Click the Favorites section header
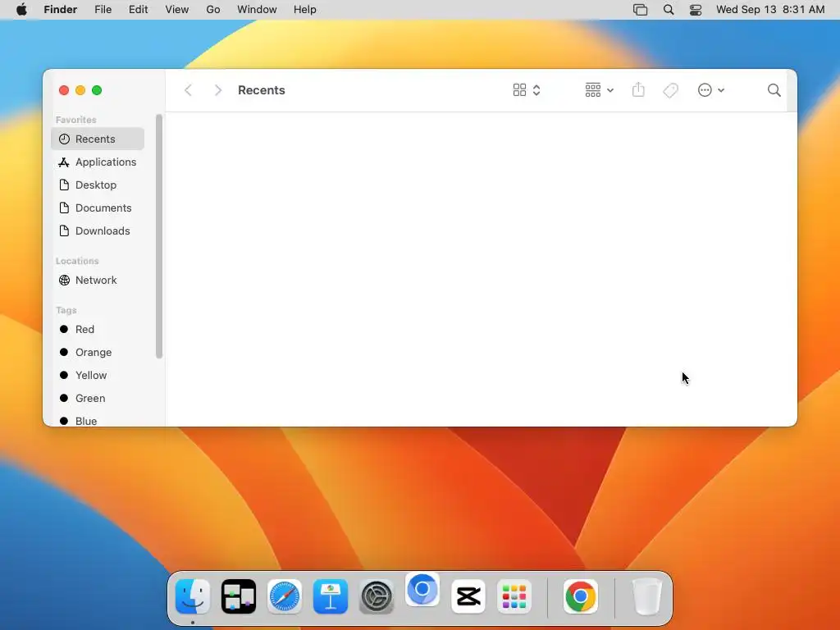 [x=76, y=120]
